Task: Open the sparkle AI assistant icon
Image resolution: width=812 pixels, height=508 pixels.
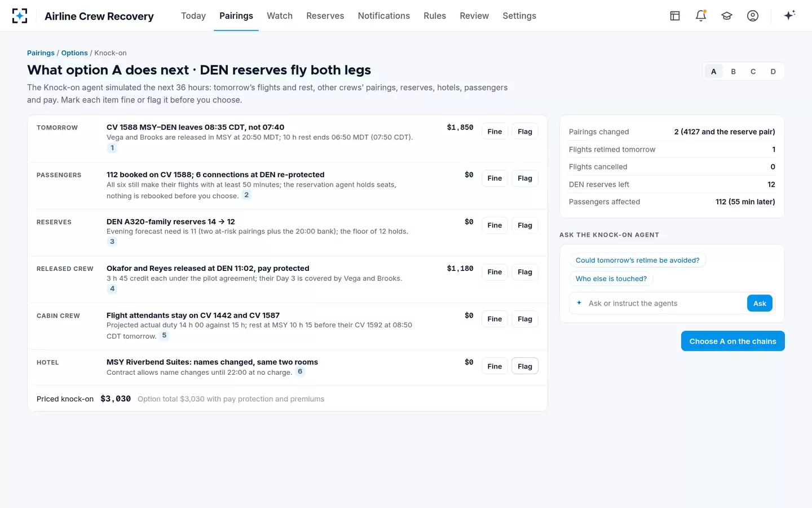Action: (x=789, y=15)
